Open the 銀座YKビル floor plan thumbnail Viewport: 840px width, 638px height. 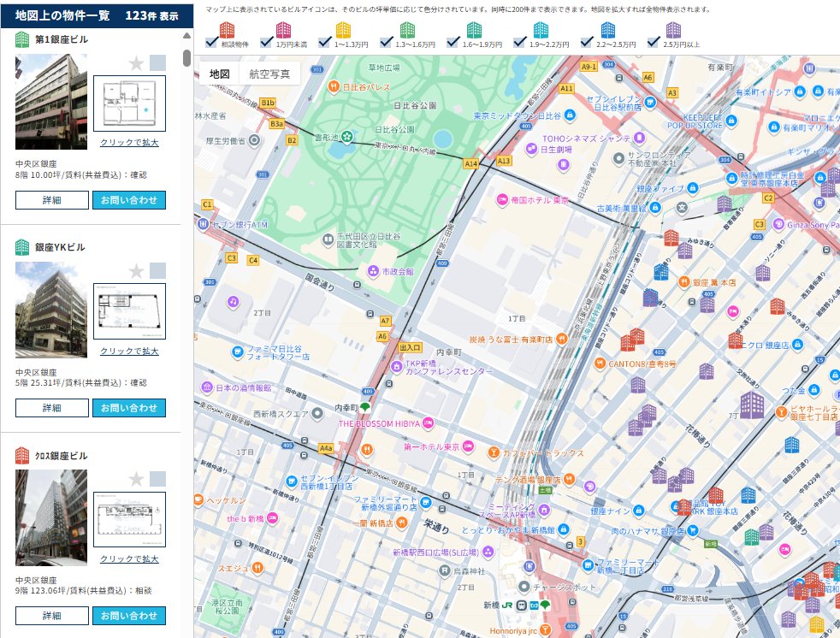point(130,311)
